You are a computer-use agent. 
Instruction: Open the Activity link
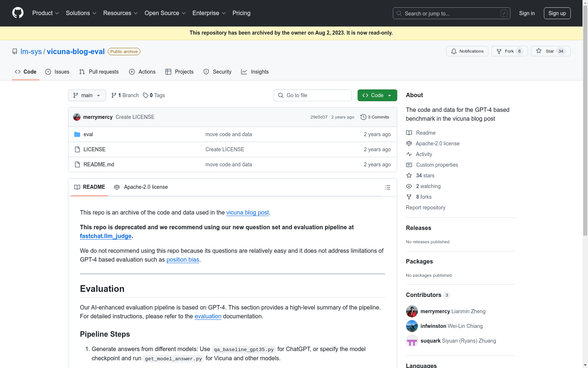click(x=419, y=154)
